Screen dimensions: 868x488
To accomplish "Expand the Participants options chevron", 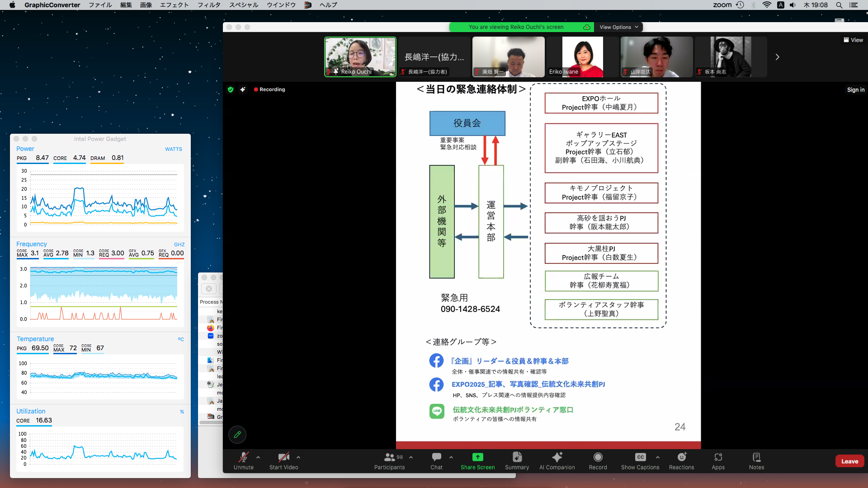I will click(411, 457).
